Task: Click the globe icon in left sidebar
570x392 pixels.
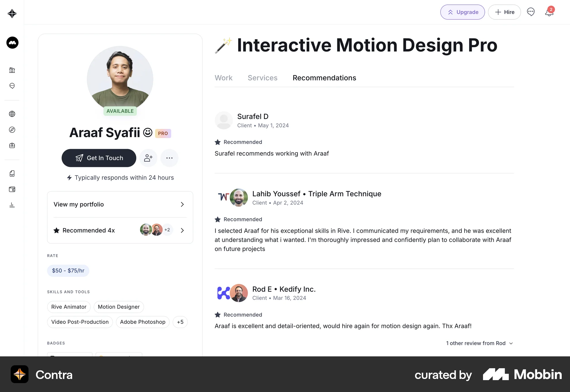Action: 12,114
